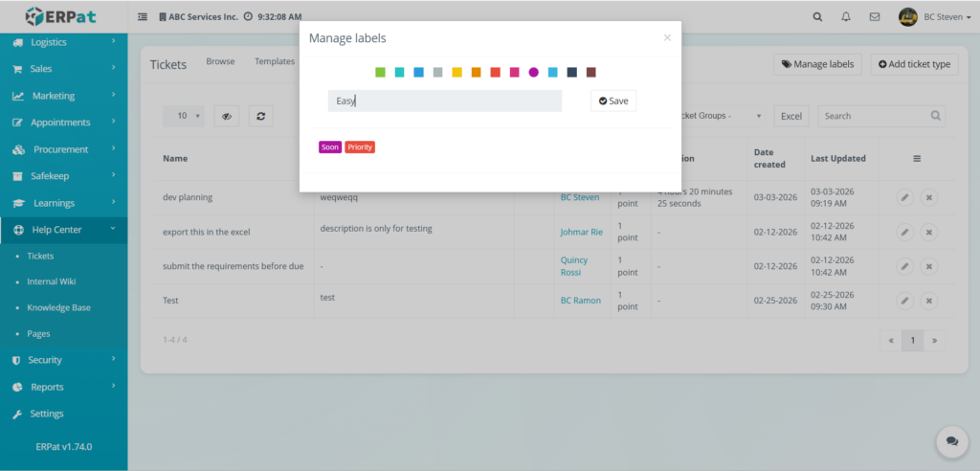Switch to the Browse tab

221,61
